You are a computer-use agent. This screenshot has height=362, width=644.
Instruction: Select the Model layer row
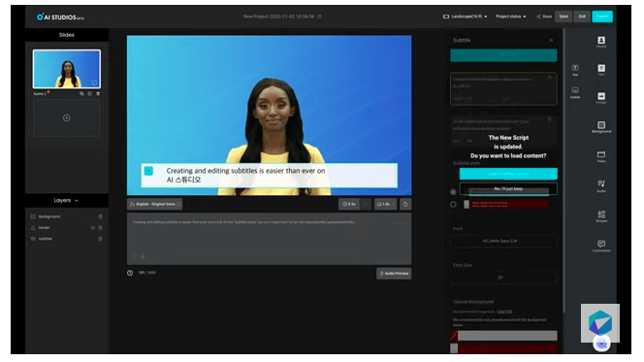[67, 228]
